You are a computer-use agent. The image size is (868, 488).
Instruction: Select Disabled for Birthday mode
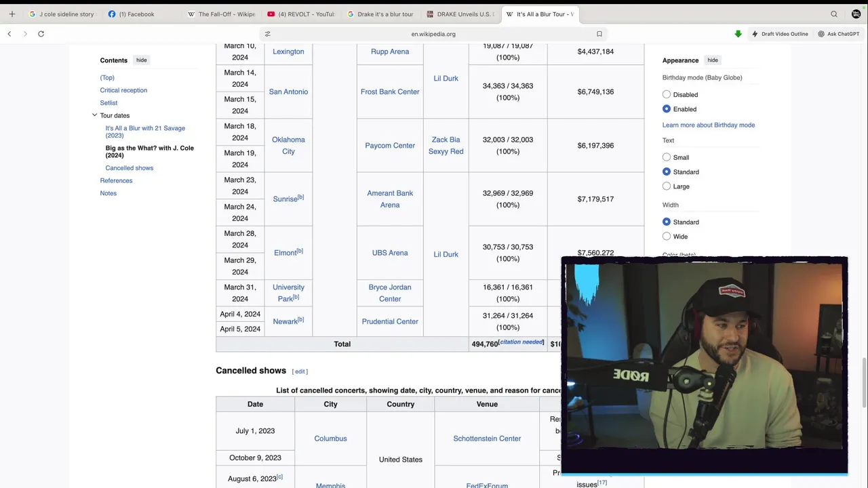667,95
